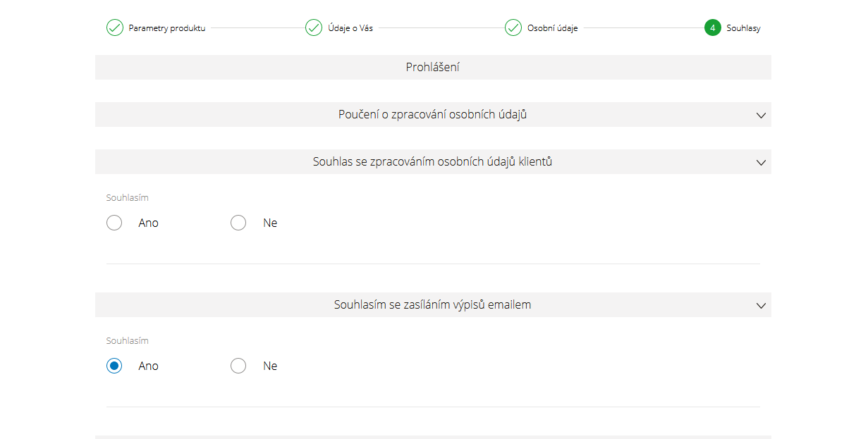868x439 pixels.
Task: Expand the Souhlas se zpracováním osobních údajů klientů chevron
Action: tap(761, 162)
